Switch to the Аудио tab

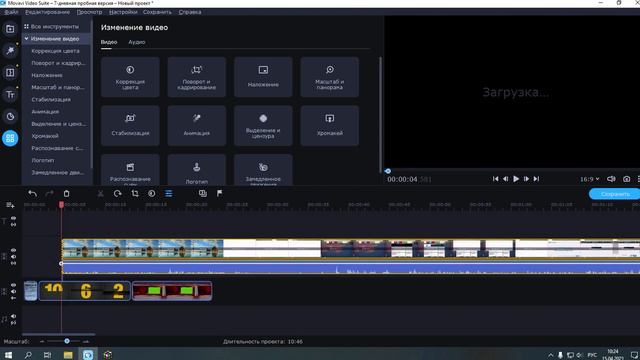click(x=137, y=42)
